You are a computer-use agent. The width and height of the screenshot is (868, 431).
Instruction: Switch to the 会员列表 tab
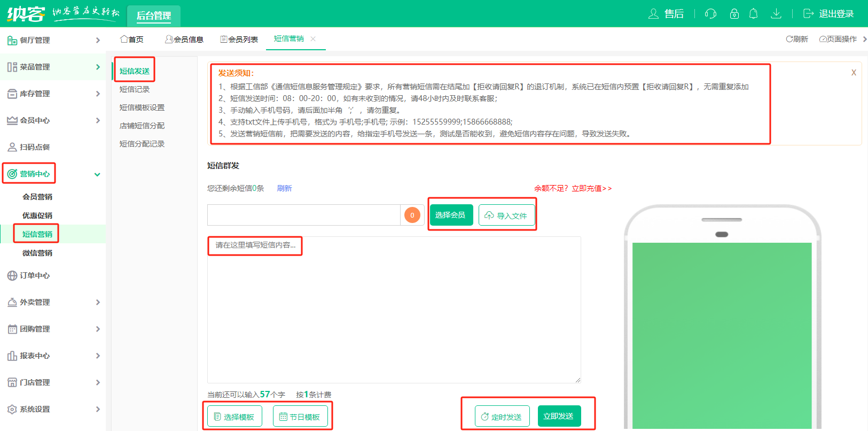(239, 39)
